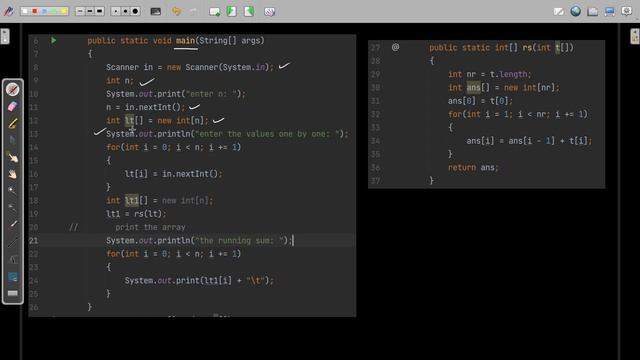Viewport: 640px width, 360px height.
Task: Choose the scroll page hand tool
Action: point(13,174)
